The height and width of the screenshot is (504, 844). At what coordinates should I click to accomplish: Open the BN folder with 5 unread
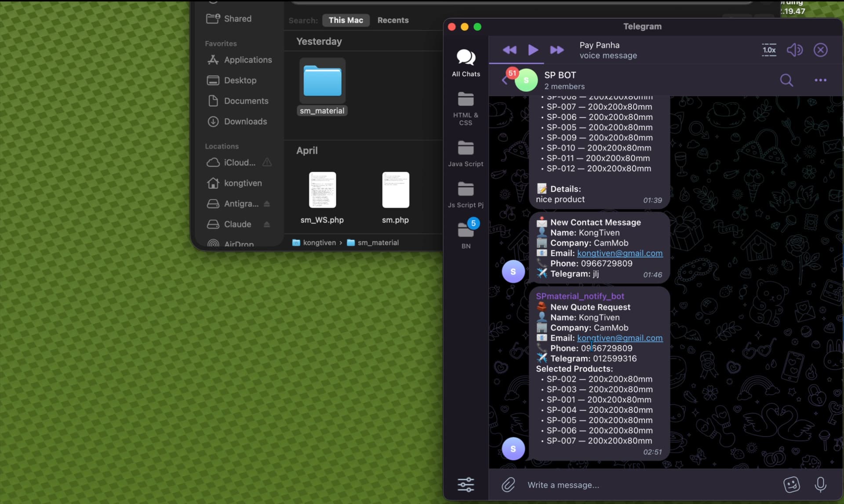[466, 234]
